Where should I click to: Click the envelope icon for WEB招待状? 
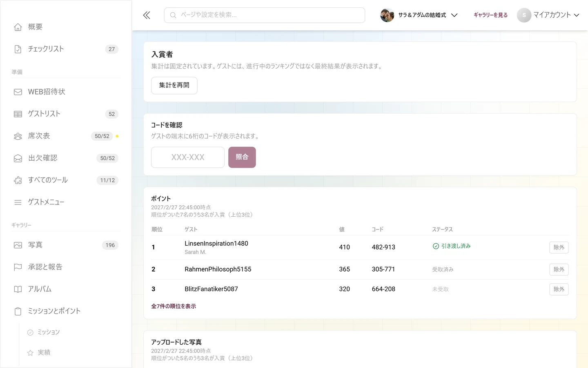click(x=18, y=92)
